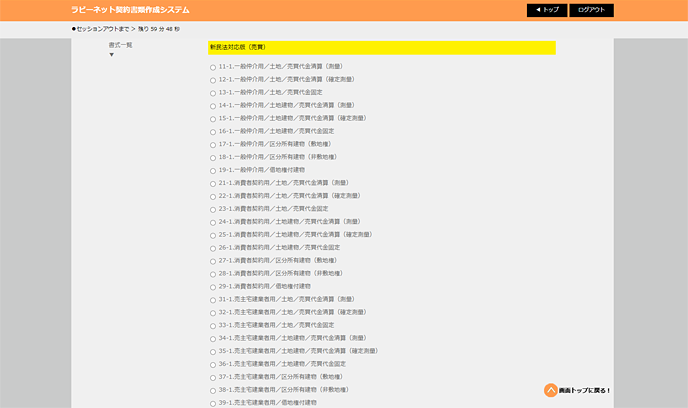Choose 33-1 売主宅建業者用／土地／売買代金固定
This screenshot has width=688, height=408.
(213, 326)
